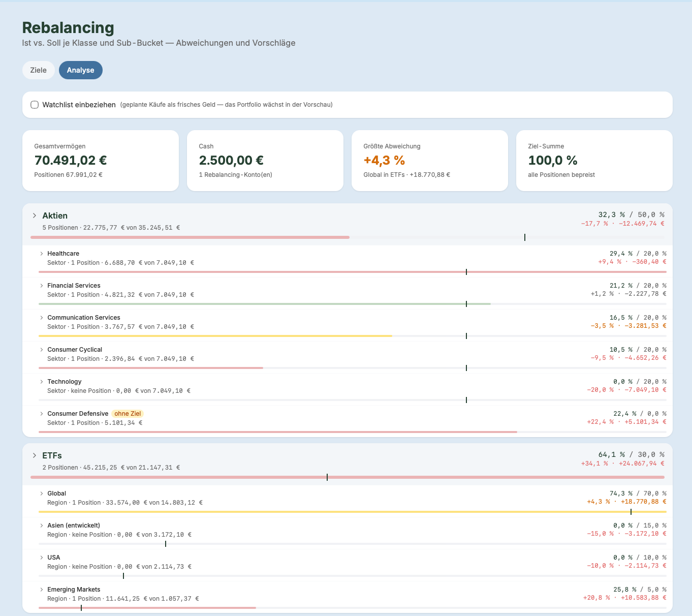
Task: Enable the Watchlist einbeziehen checkbox
Action: tap(35, 105)
